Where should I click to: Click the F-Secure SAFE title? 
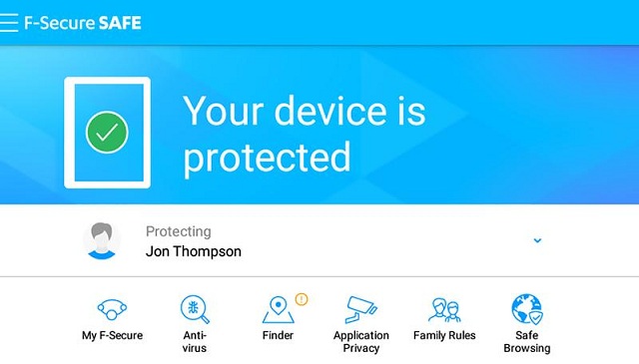83,23
